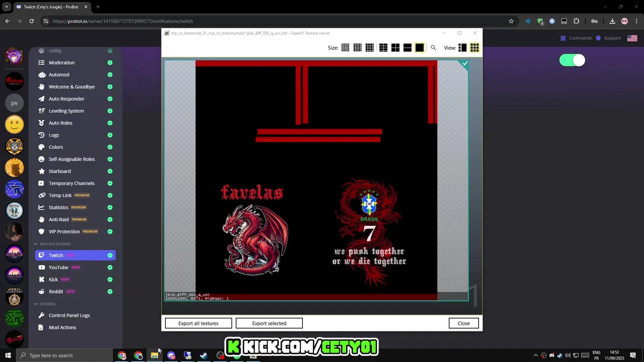
Task: Open a new Chrome tab
Action: (98, 7)
